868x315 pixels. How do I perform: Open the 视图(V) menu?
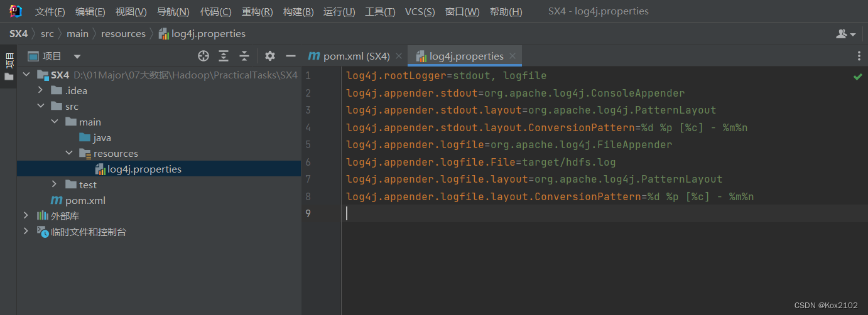pos(131,12)
